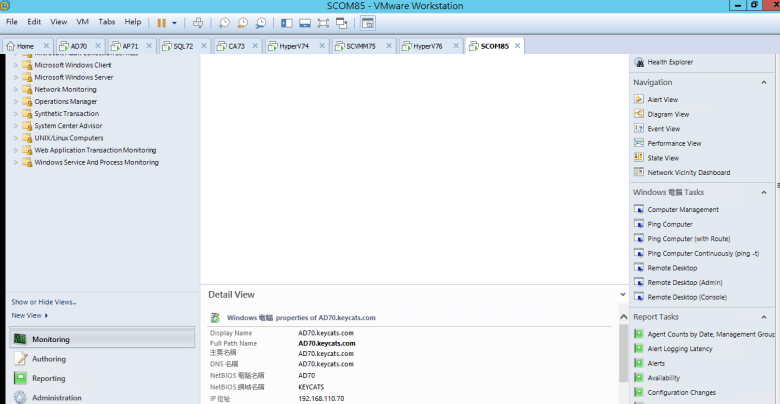
Task: Collapse the Navigation section
Action: coord(764,82)
